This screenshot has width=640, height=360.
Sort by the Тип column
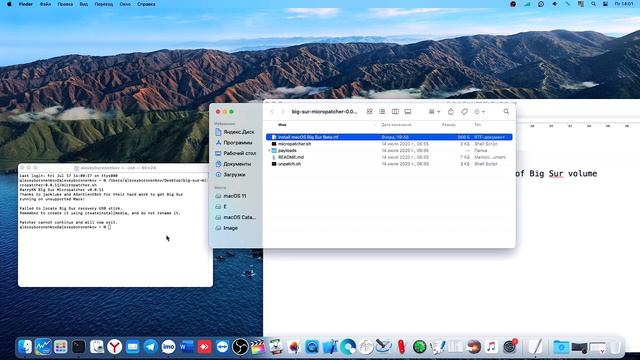[x=478, y=124]
